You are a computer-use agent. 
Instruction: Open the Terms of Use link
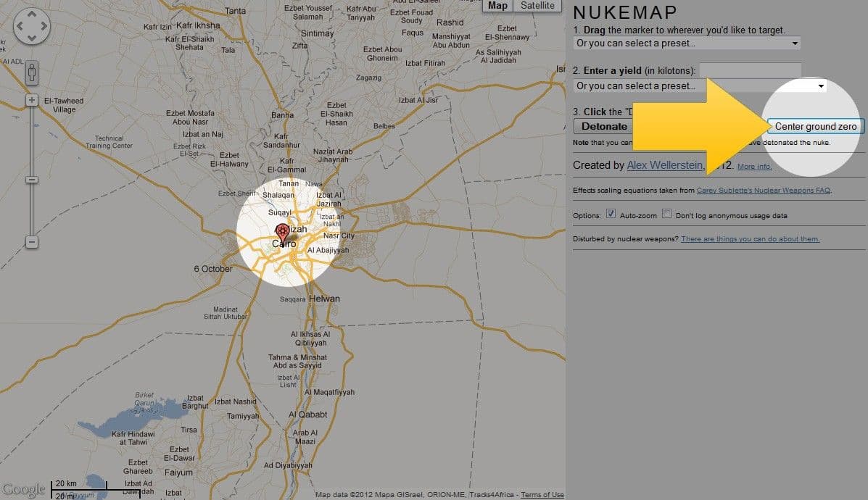pyautogui.click(x=542, y=494)
